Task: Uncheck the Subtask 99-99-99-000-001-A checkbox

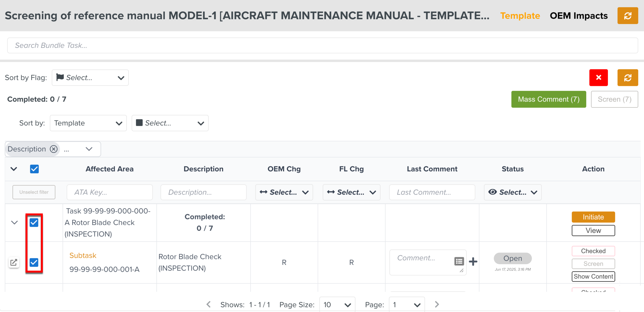Action: 34,262
